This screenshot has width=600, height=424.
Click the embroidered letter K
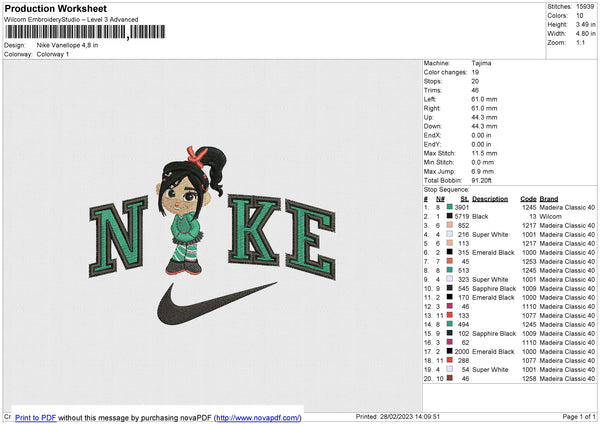[254, 230]
